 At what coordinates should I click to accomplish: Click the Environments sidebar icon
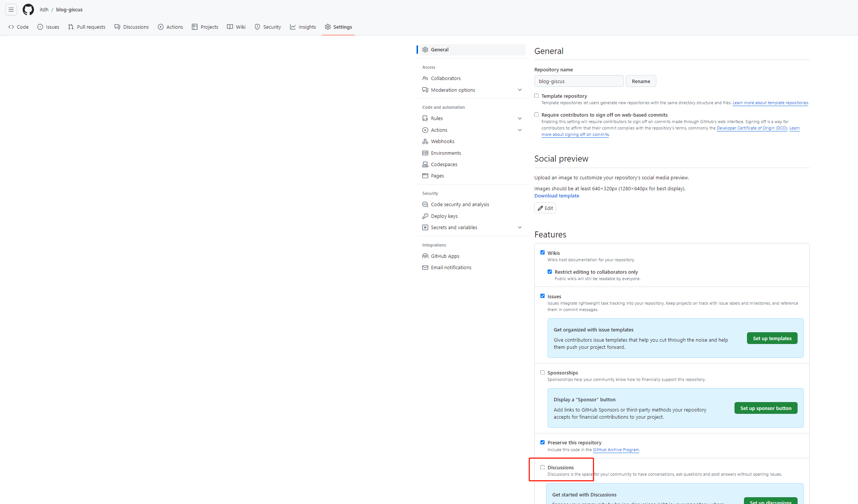coord(425,153)
